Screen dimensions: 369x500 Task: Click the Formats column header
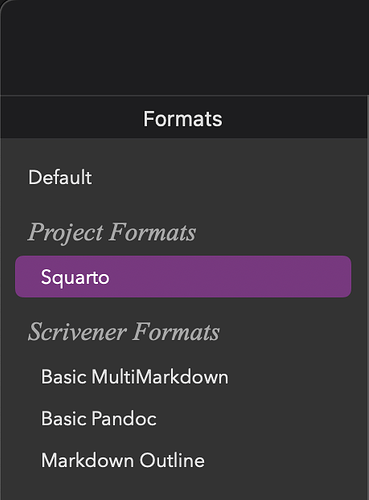tap(183, 119)
